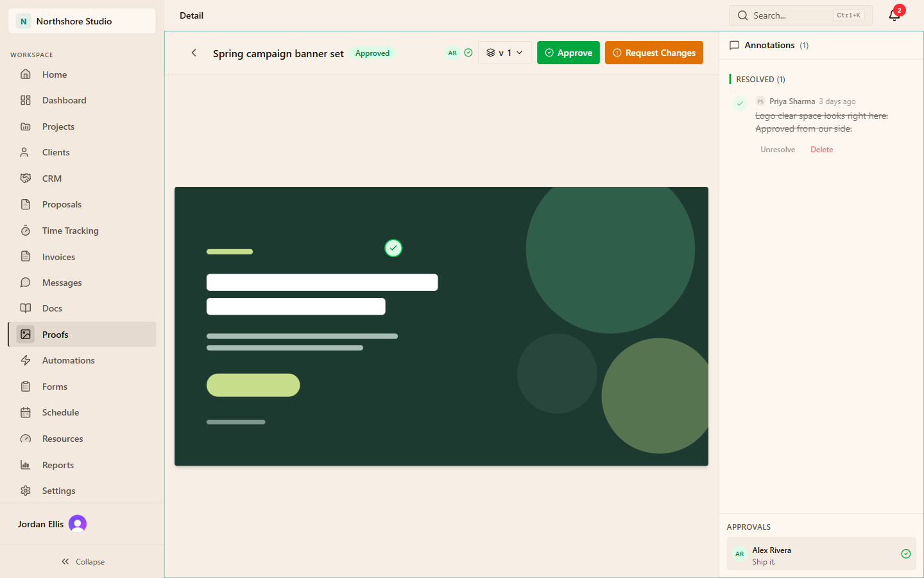Collapse the sidebar navigation
Image resolution: width=924 pixels, height=578 pixels.
pos(82,561)
